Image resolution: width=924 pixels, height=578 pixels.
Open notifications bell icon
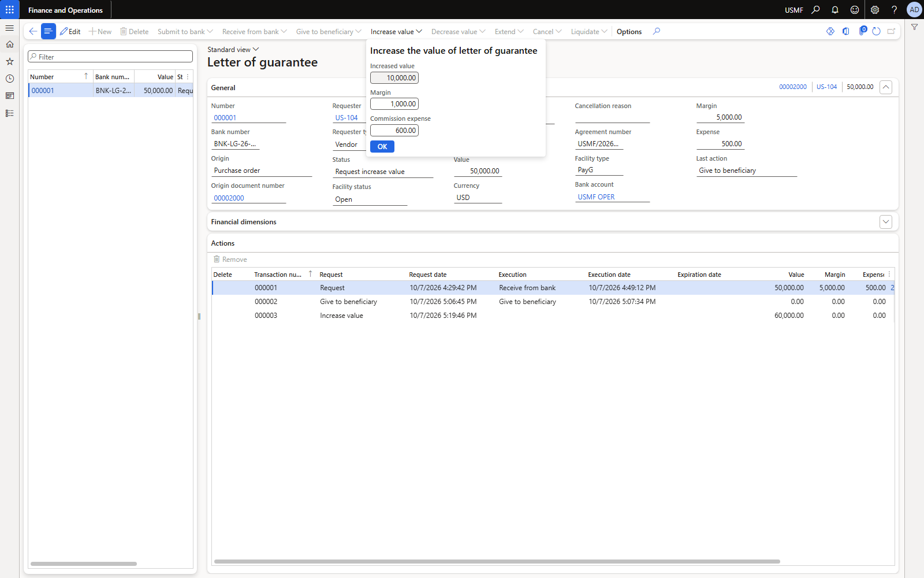(x=835, y=10)
